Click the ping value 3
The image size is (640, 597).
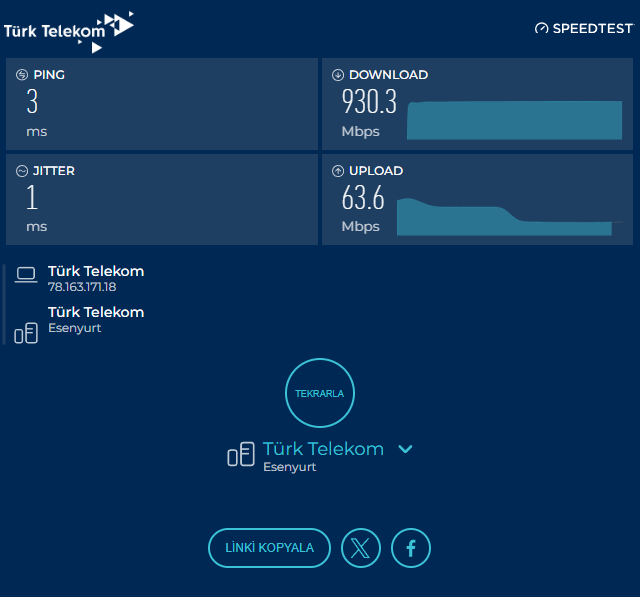click(32, 102)
